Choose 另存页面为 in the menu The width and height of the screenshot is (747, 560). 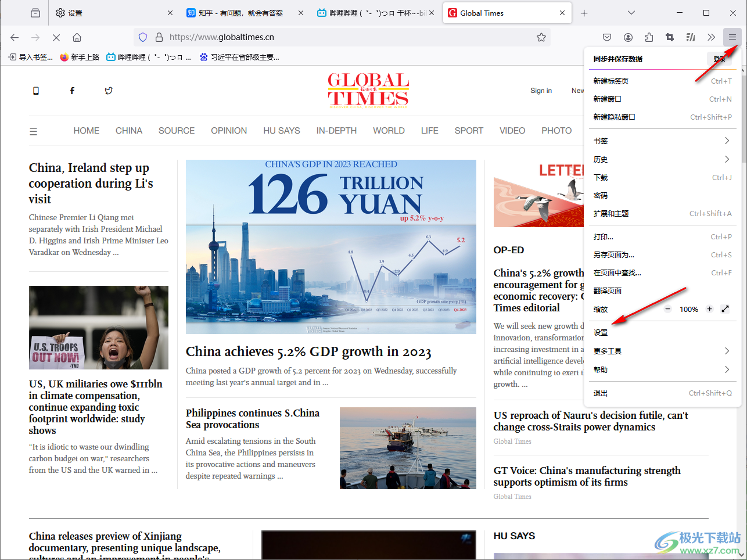tap(662, 254)
